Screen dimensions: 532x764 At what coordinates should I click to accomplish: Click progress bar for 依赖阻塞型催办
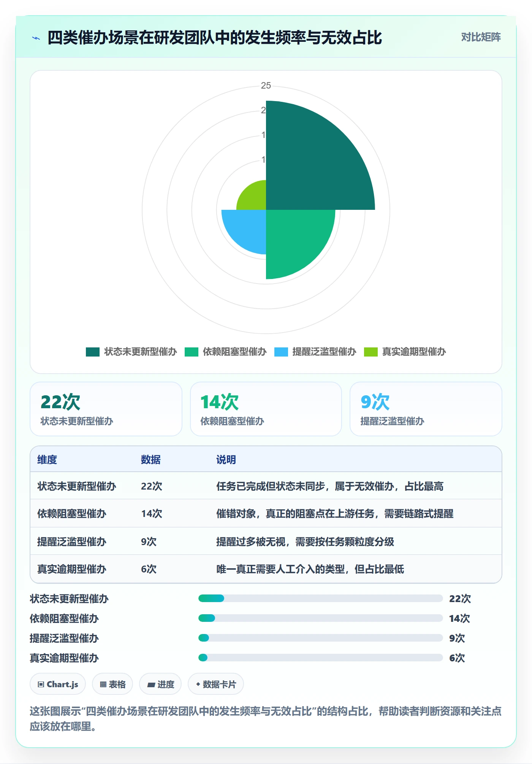coord(320,618)
